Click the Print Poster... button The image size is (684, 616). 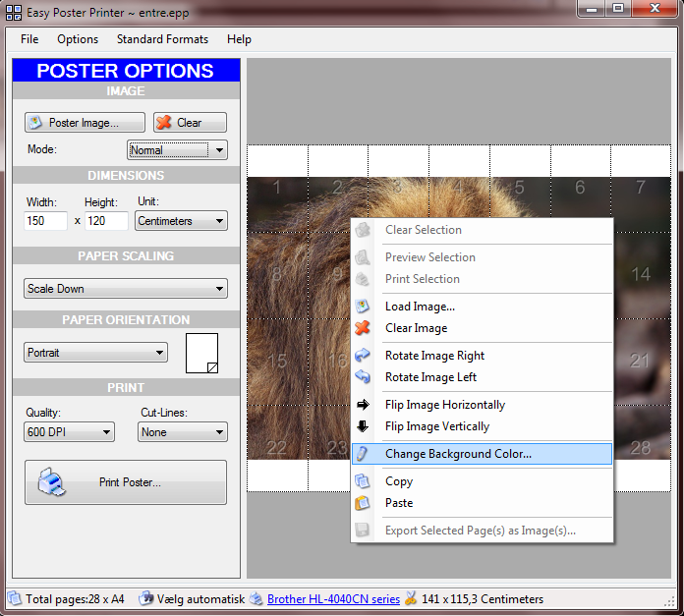click(x=126, y=482)
